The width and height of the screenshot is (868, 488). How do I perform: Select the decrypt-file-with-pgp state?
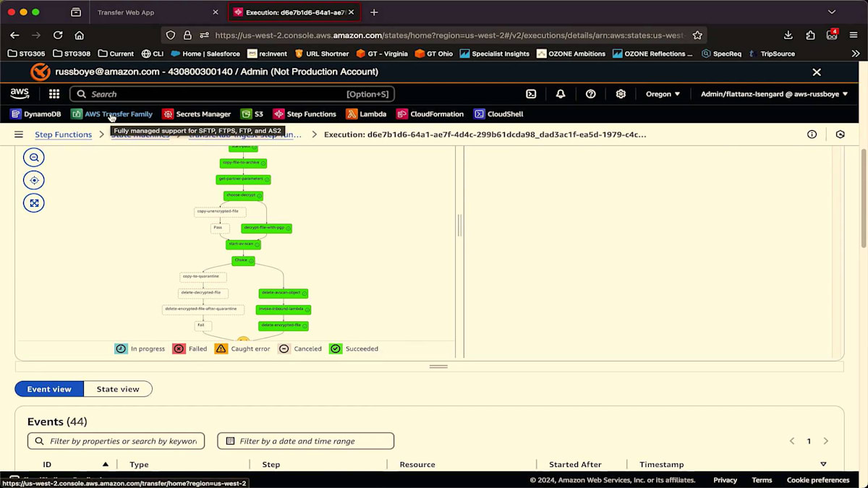tap(266, 228)
